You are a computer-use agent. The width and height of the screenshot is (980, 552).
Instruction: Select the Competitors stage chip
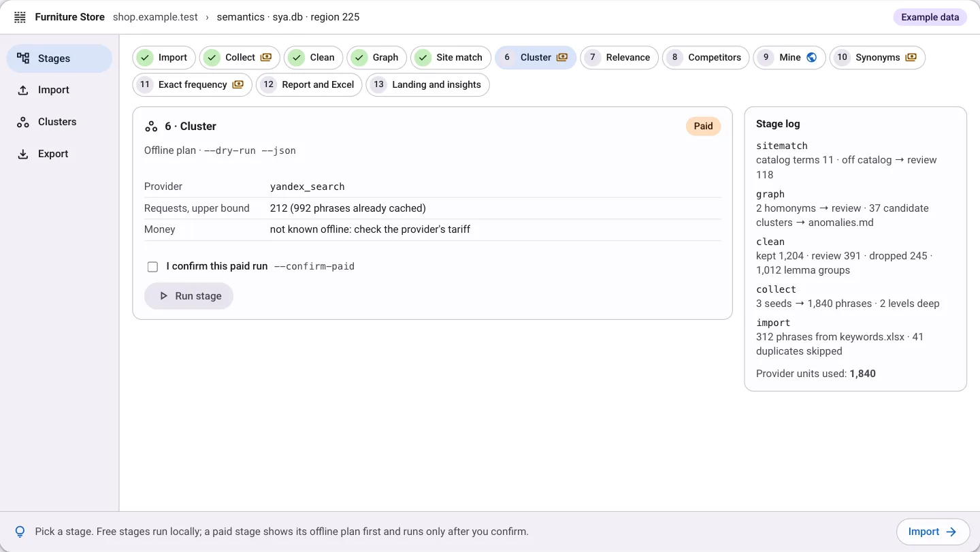(x=706, y=57)
